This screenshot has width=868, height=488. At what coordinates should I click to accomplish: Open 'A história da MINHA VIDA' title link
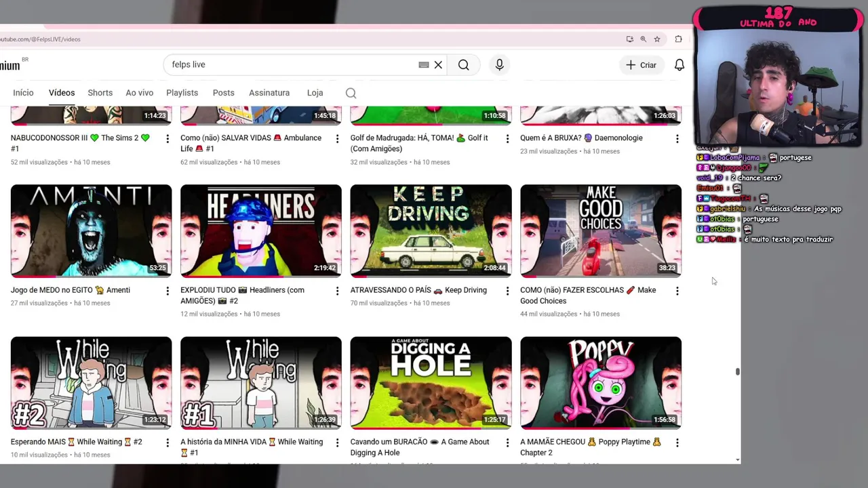pyautogui.click(x=252, y=447)
